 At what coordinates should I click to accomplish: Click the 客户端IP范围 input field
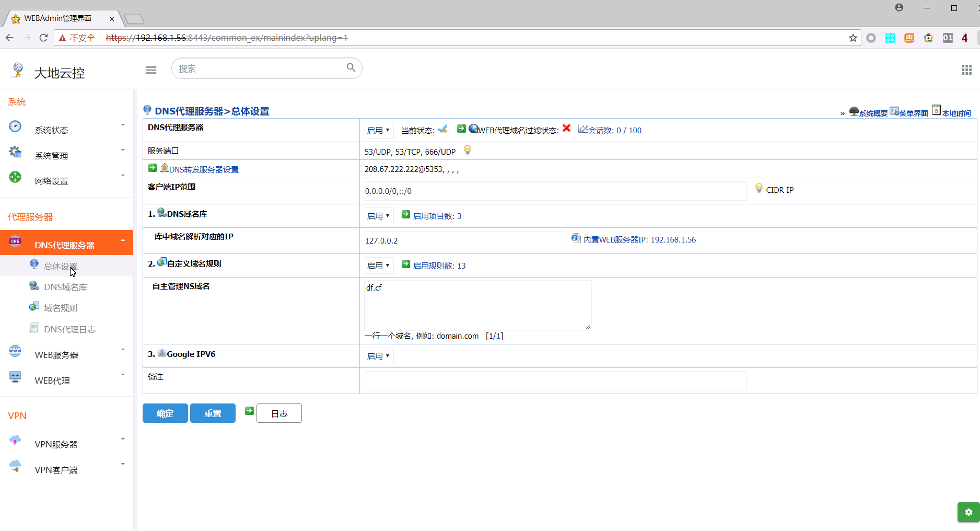pos(555,191)
